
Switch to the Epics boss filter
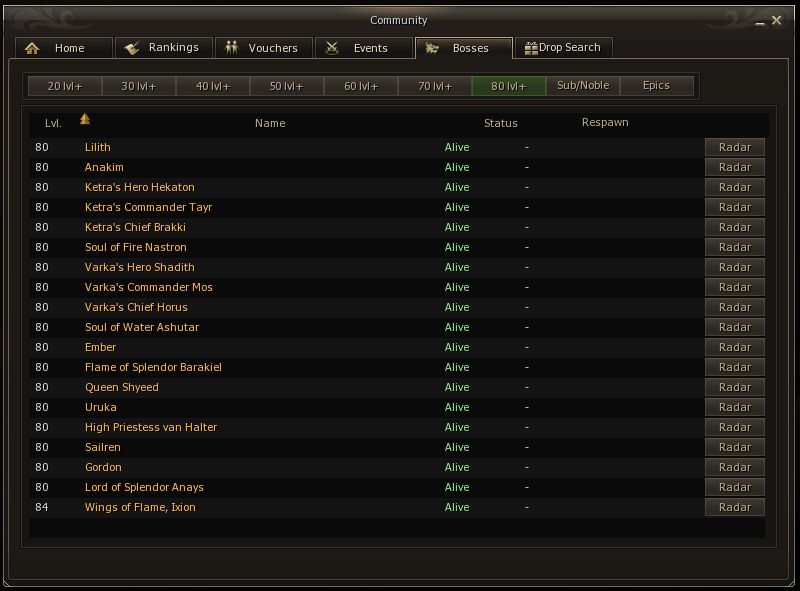click(x=656, y=86)
